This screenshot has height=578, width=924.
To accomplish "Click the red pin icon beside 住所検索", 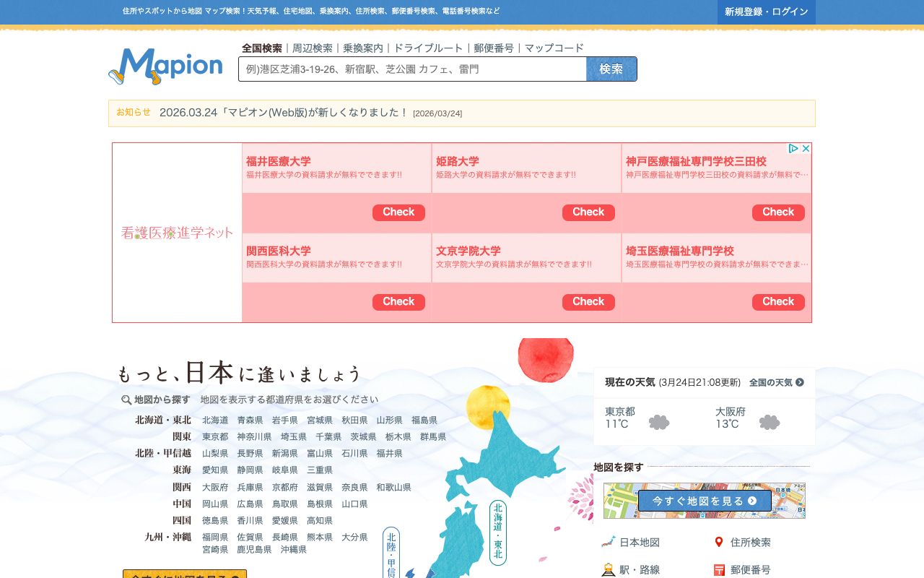I will tap(720, 542).
